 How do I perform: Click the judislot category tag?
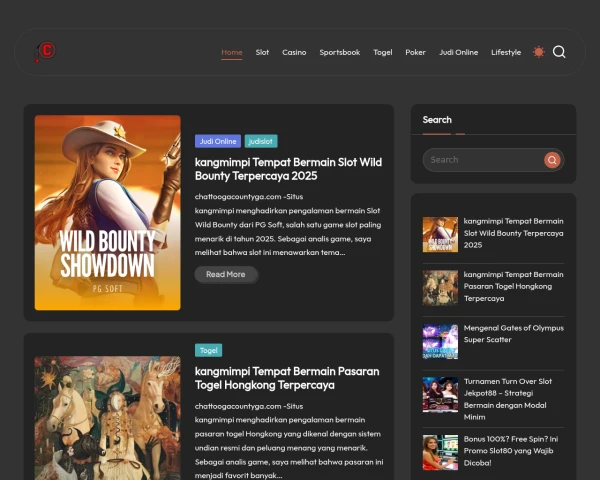[261, 141]
